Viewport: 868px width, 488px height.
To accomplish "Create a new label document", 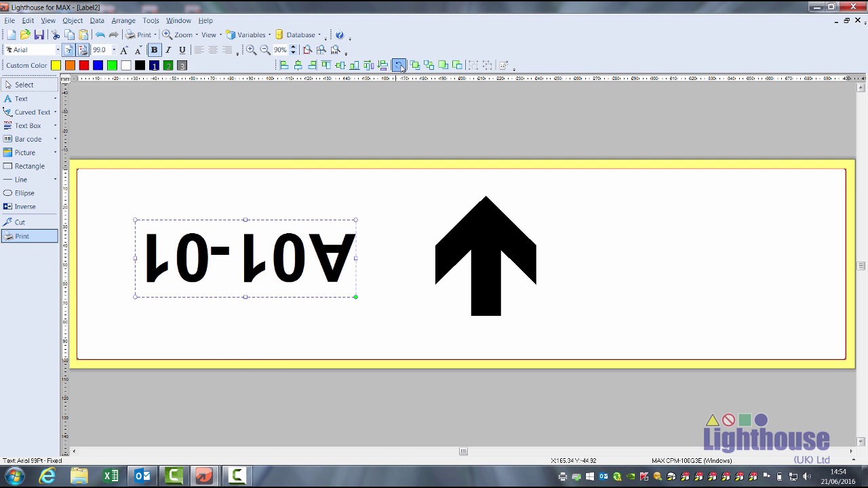I will (12, 35).
